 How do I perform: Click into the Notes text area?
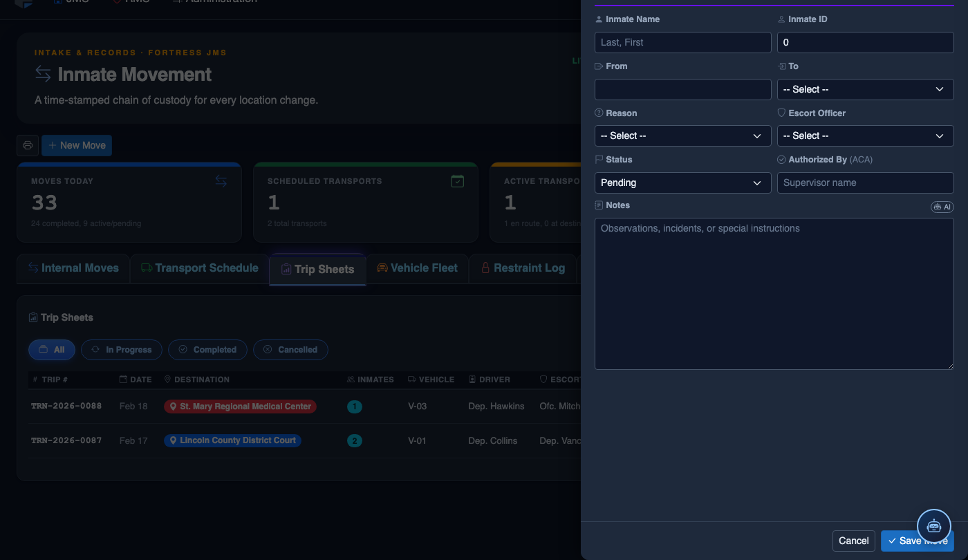click(x=774, y=294)
